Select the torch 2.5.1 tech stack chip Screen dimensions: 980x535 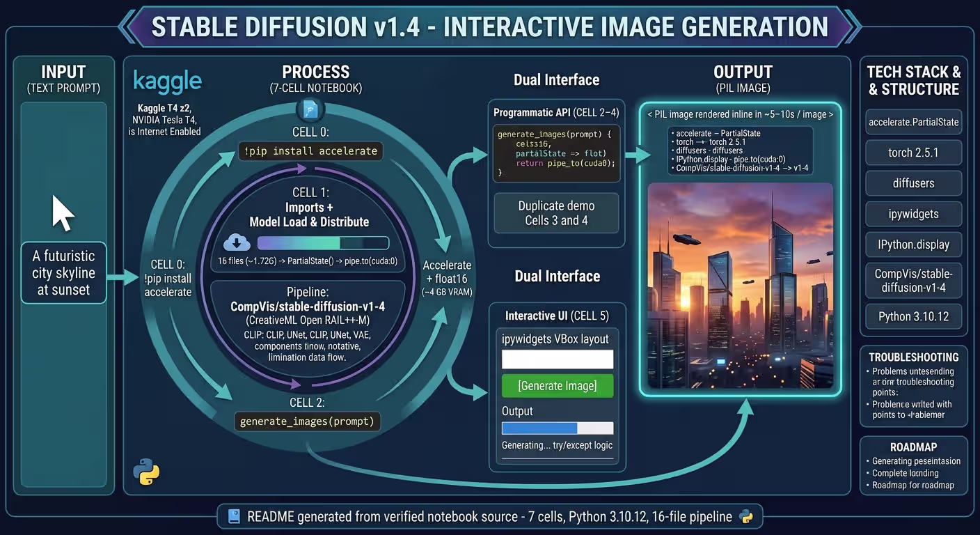(x=914, y=153)
